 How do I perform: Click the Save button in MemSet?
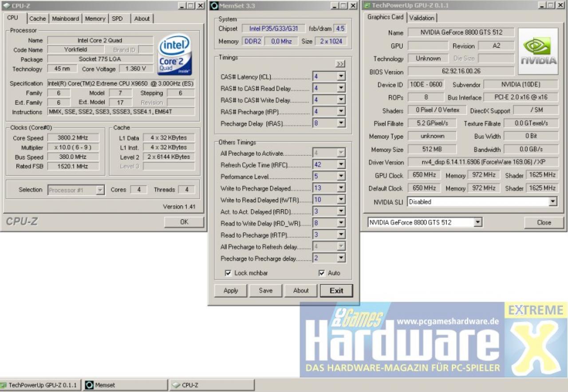(266, 290)
